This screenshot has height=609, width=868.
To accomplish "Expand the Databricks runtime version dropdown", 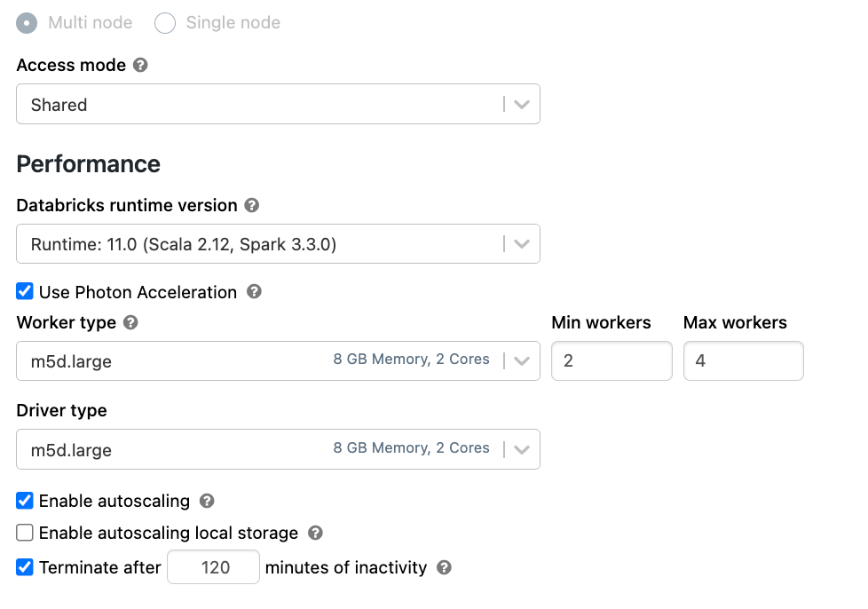I will point(278,244).
